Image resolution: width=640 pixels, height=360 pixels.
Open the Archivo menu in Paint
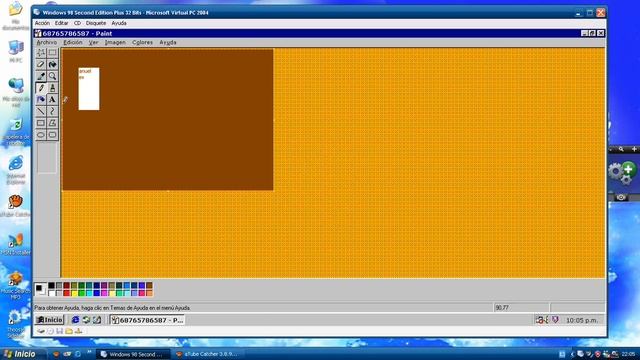click(x=47, y=42)
